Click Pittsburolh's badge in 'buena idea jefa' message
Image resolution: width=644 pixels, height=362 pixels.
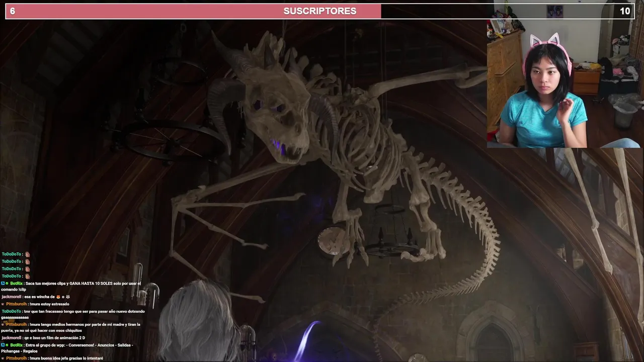(x=3, y=358)
